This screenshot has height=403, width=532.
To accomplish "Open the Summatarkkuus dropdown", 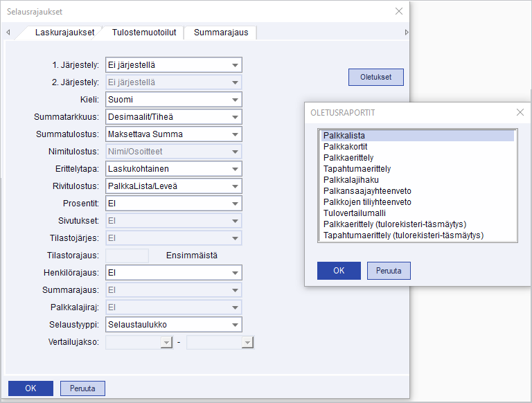I will tap(235, 117).
